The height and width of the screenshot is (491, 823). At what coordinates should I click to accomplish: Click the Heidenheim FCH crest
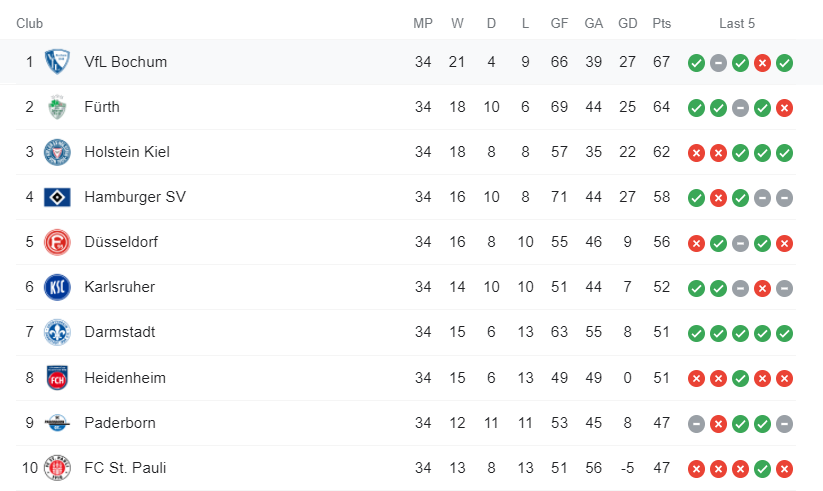(57, 378)
